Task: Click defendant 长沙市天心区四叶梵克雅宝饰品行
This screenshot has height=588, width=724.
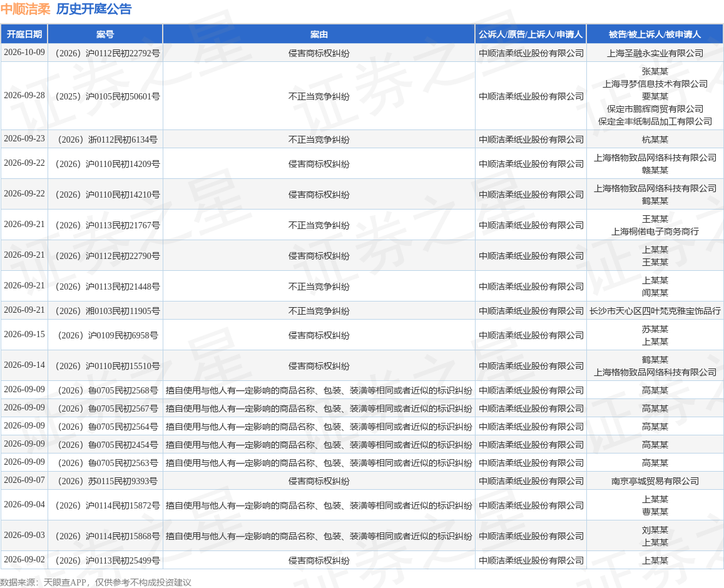Action: pos(655,311)
